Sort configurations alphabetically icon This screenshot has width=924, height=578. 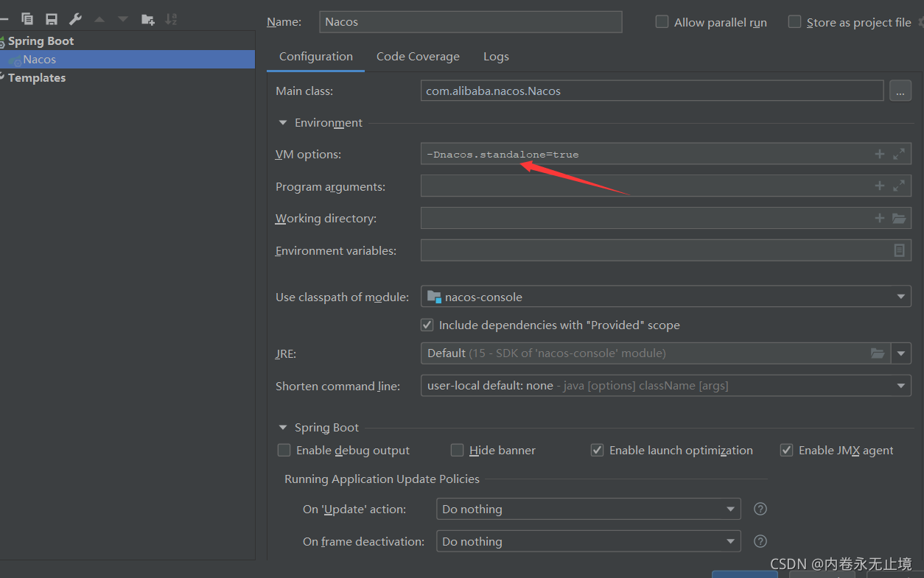point(171,19)
